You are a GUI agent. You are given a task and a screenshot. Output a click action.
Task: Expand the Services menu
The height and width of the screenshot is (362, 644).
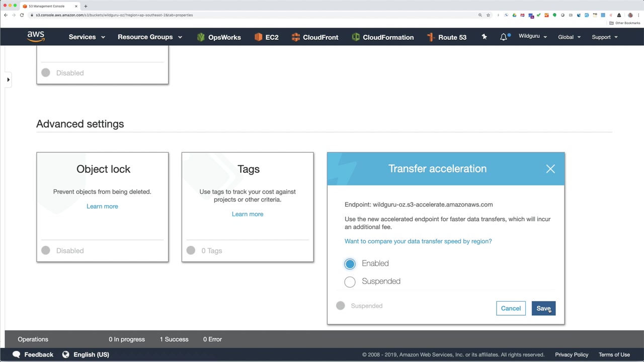tap(87, 37)
